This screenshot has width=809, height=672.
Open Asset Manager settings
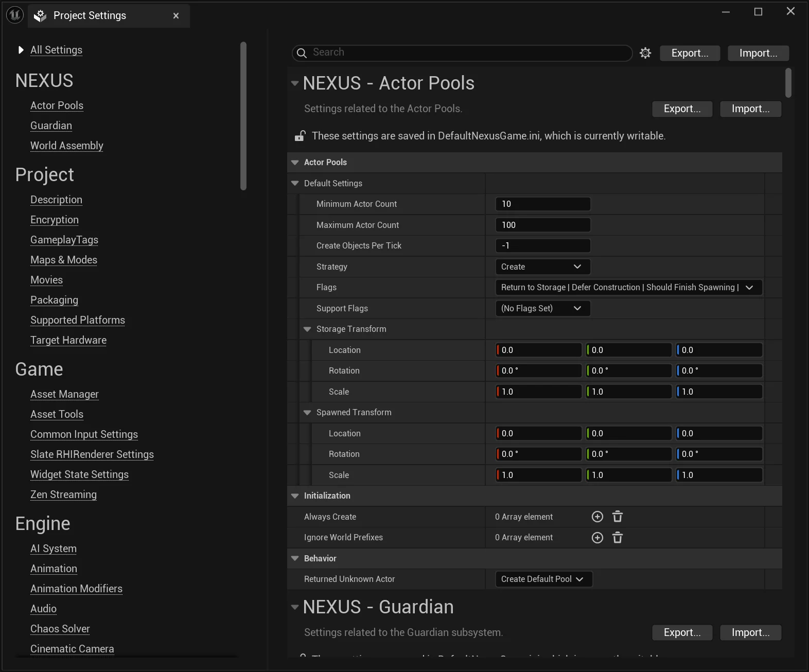[x=64, y=394]
